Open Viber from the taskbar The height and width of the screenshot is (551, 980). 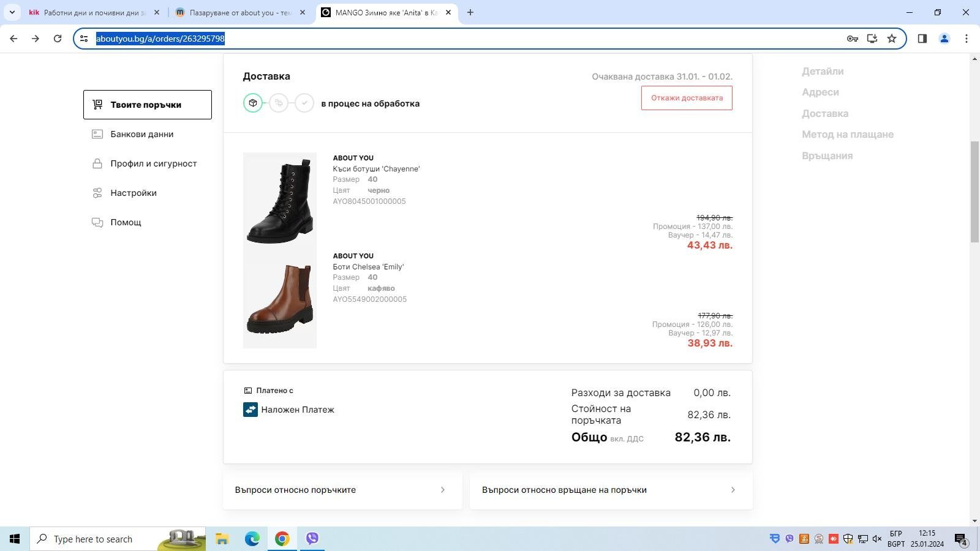pos(312,539)
